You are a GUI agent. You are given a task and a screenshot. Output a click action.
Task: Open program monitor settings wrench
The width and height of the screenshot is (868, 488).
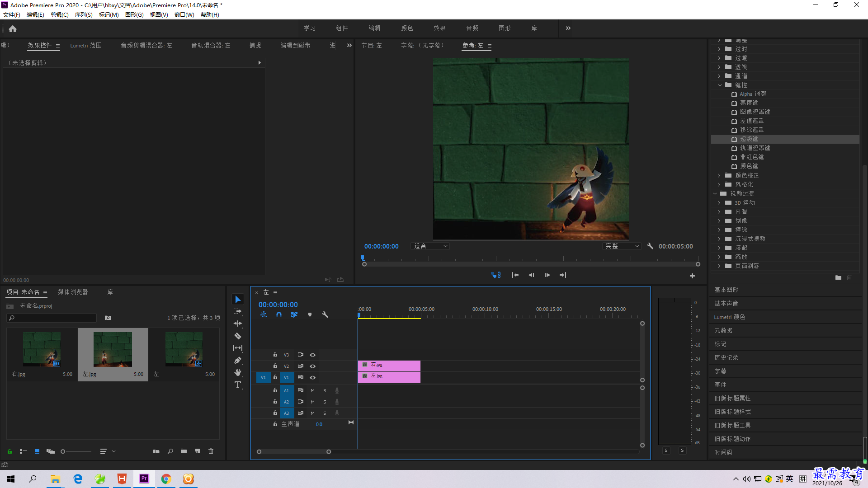coord(650,246)
